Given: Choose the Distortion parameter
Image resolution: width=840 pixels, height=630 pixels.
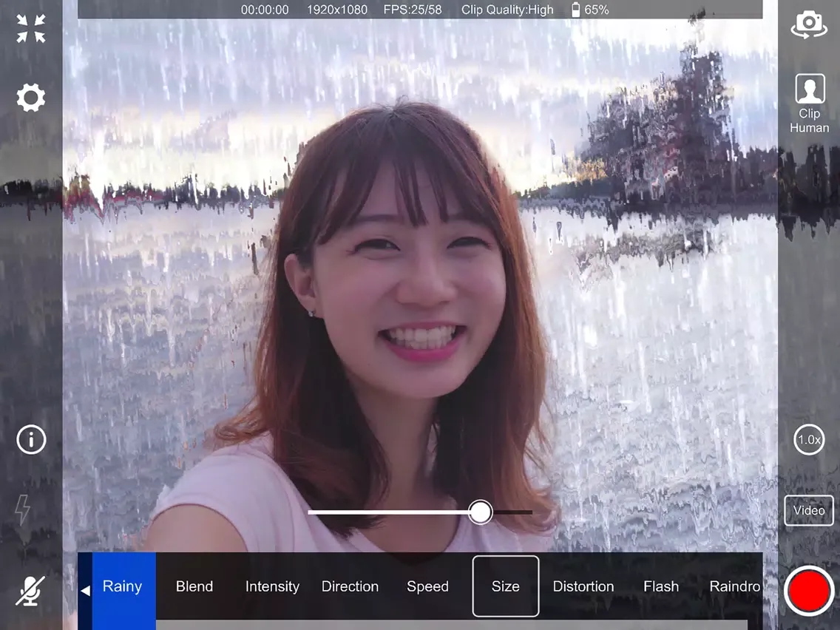Looking at the screenshot, I should coord(583,586).
